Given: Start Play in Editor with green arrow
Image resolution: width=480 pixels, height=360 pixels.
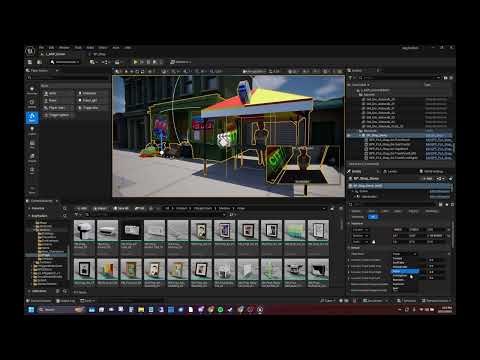Looking at the screenshot, I should pos(135,62).
